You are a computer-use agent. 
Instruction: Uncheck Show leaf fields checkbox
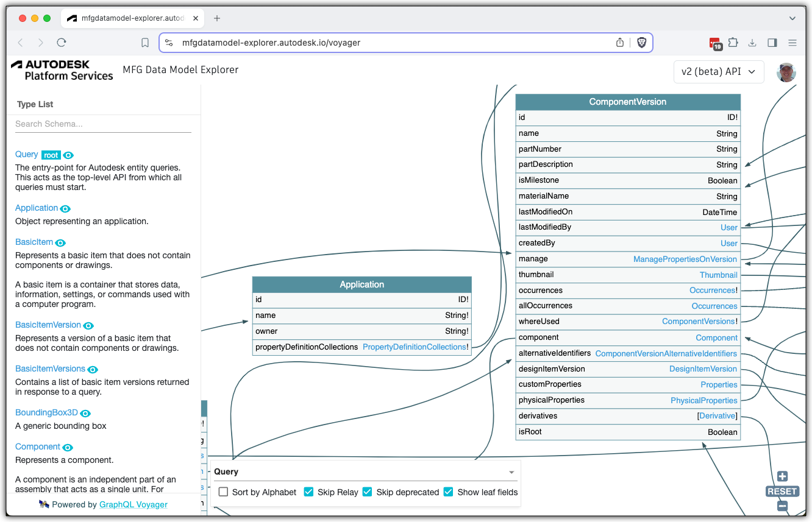coord(448,492)
